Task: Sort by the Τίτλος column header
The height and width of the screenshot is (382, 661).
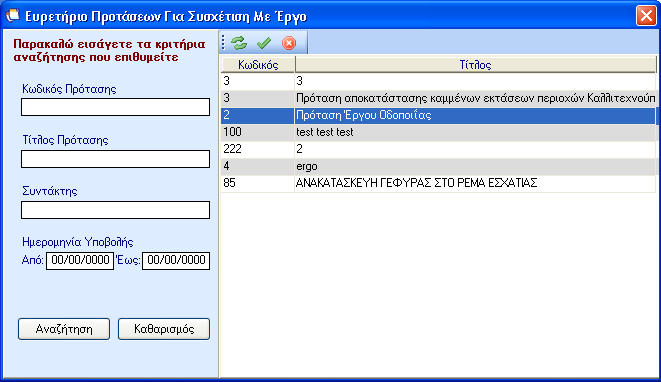Action: [476, 65]
